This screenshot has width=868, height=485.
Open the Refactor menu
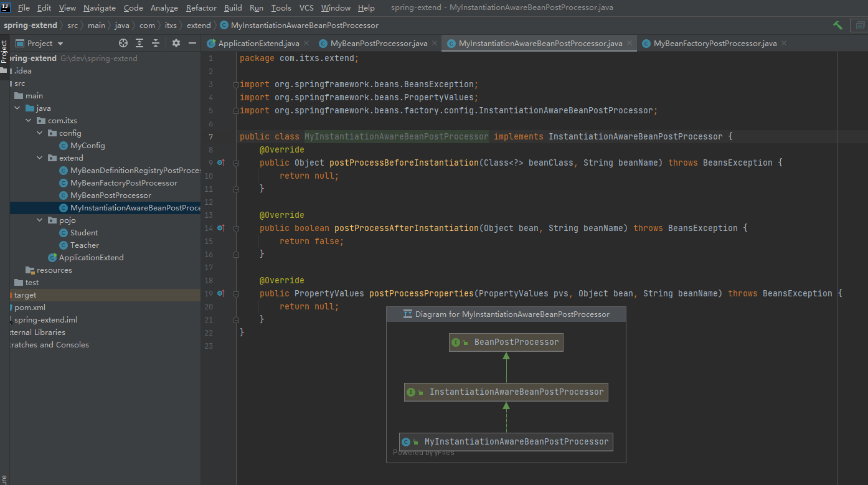pyautogui.click(x=201, y=7)
